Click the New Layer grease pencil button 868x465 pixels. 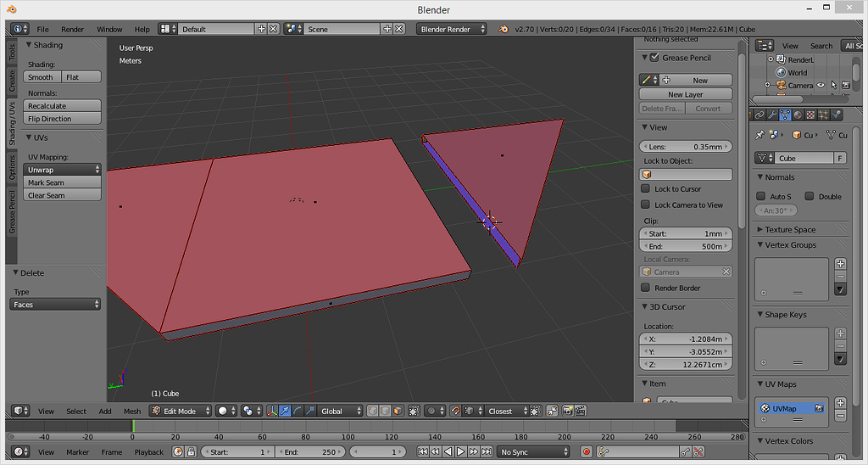(685, 94)
